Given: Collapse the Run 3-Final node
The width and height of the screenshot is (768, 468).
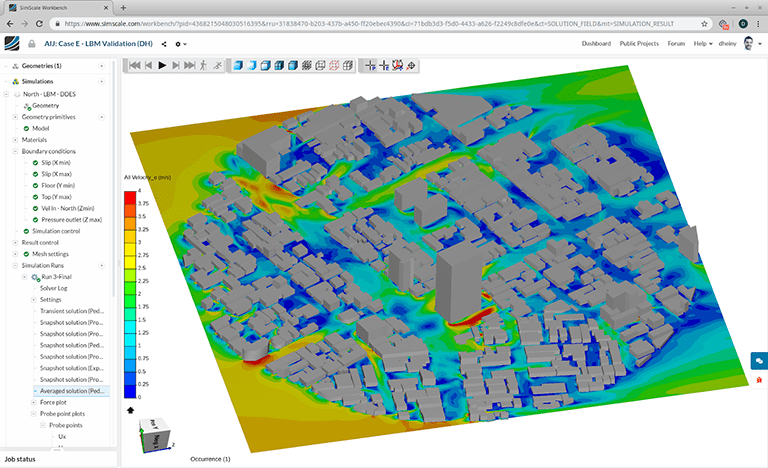Looking at the screenshot, I should tap(24, 277).
